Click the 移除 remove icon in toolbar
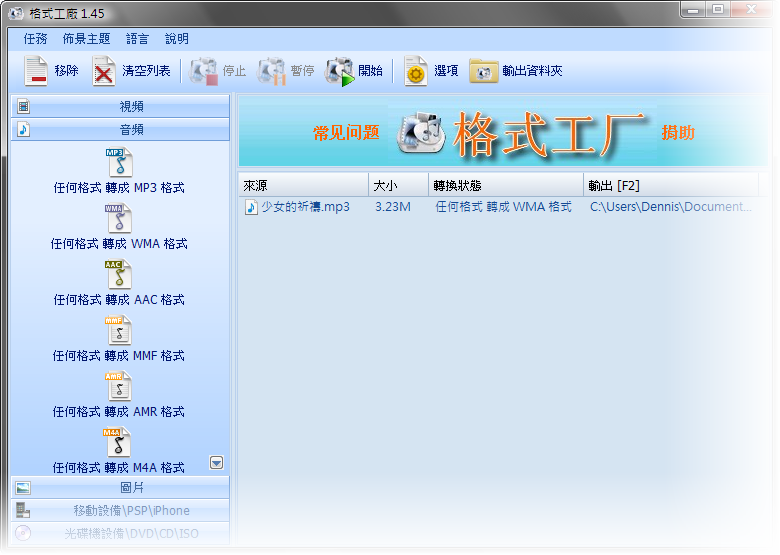This screenshot has height=555, width=780. 36,71
